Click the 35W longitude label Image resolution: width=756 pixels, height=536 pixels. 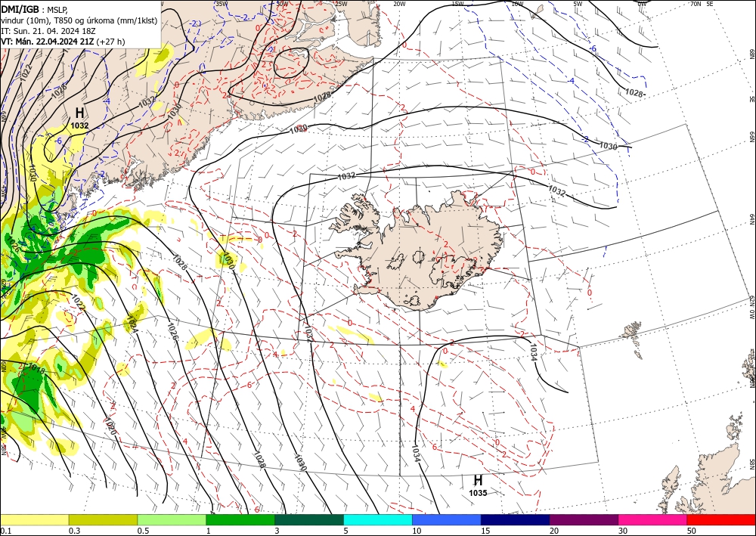coord(222,3)
